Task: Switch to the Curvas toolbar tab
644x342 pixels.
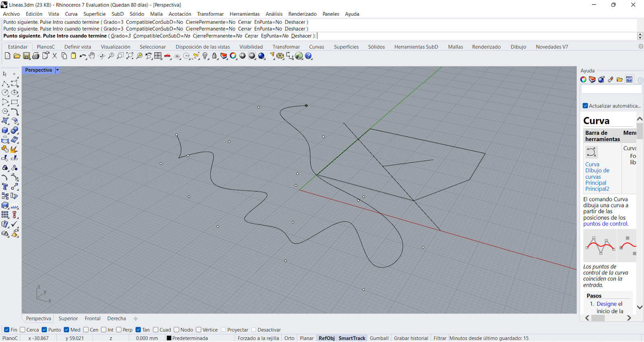Action: (x=316, y=47)
